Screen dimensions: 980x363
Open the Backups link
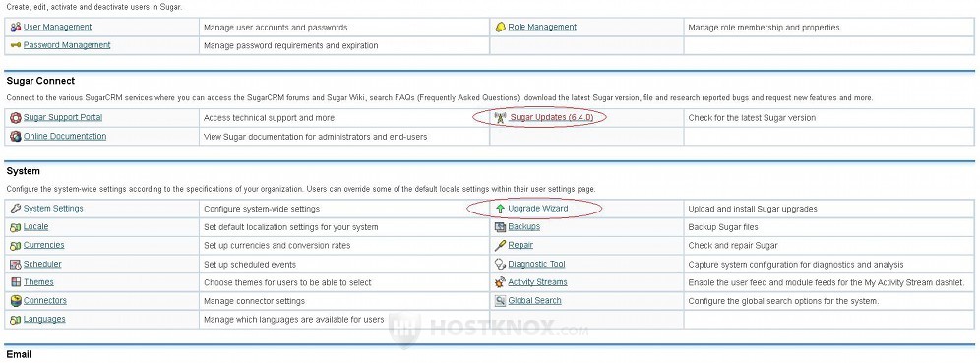[x=523, y=227]
